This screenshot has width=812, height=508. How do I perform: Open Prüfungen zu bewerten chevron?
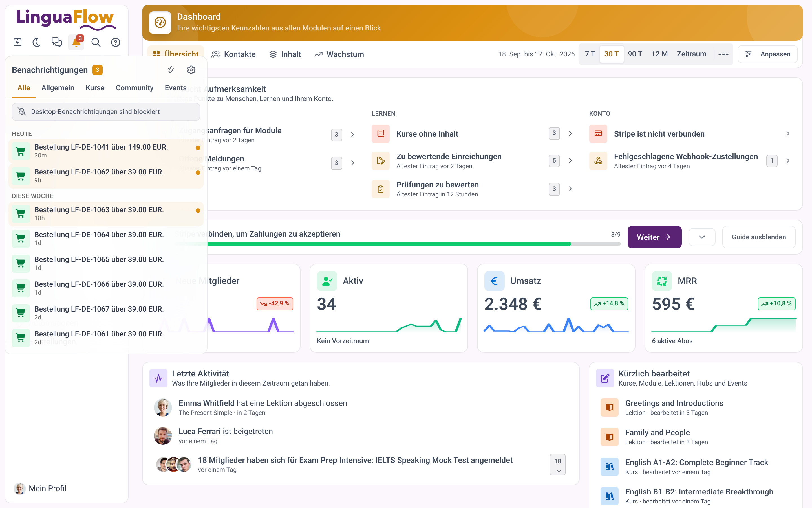click(x=570, y=189)
